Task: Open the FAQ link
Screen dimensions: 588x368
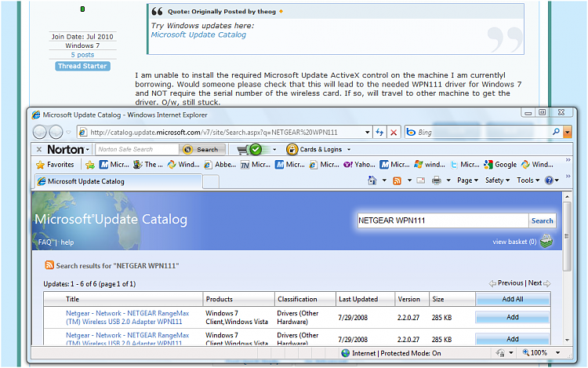Action: [45, 242]
